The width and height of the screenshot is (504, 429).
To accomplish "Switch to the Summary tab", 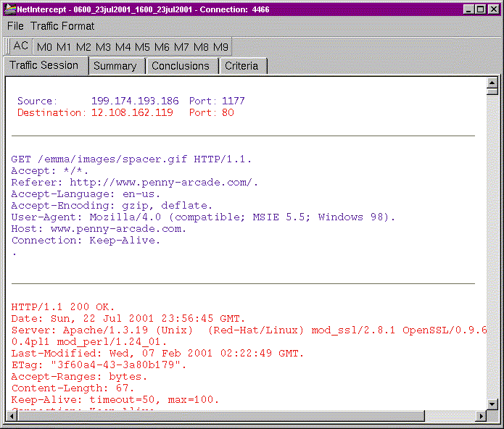I will click(117, 66).
